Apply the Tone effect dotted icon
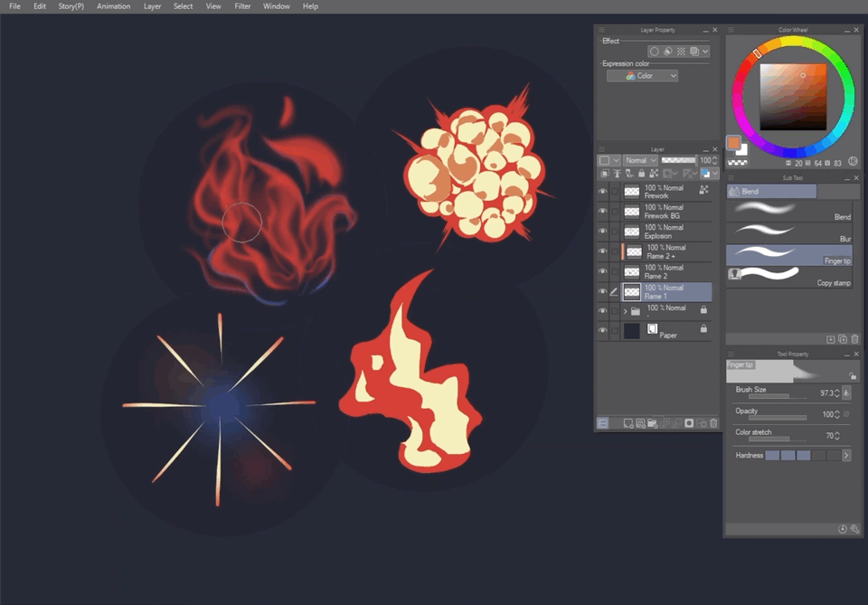The image size is (868, 605). (x=681, y=52)
